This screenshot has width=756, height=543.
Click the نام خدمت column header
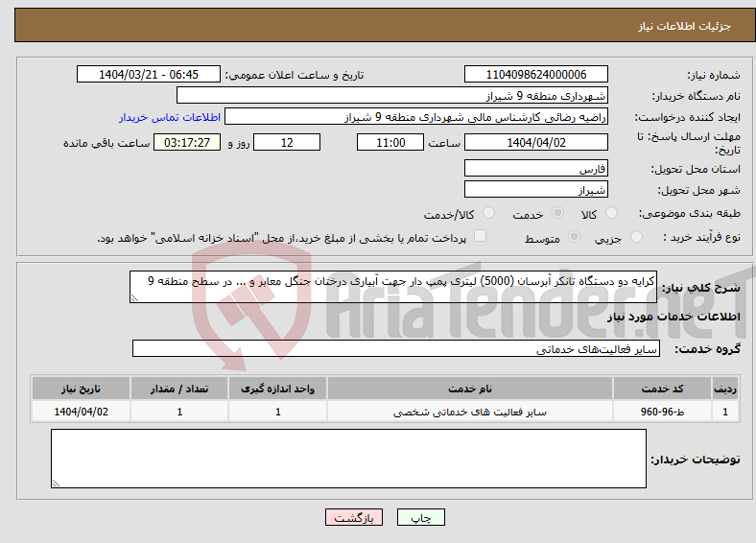[x=469, y=389]
